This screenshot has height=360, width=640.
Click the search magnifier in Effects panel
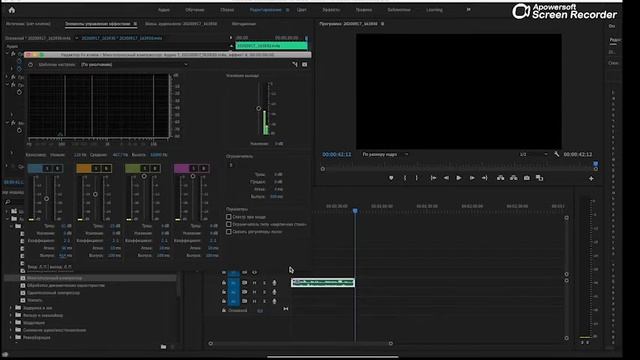(x=7, y=202)
